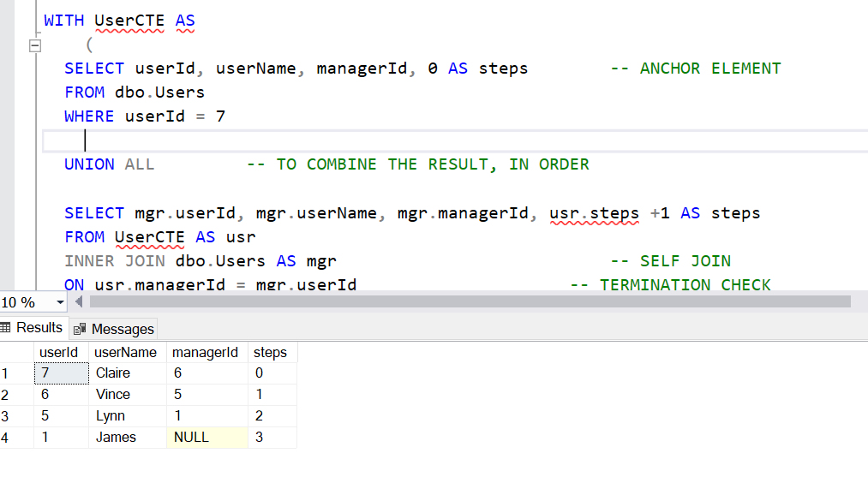The width and height of the screenshot is (868, 483).
Task: Open the editor zoom percentage dropdown
Action: tap(60, 302)
